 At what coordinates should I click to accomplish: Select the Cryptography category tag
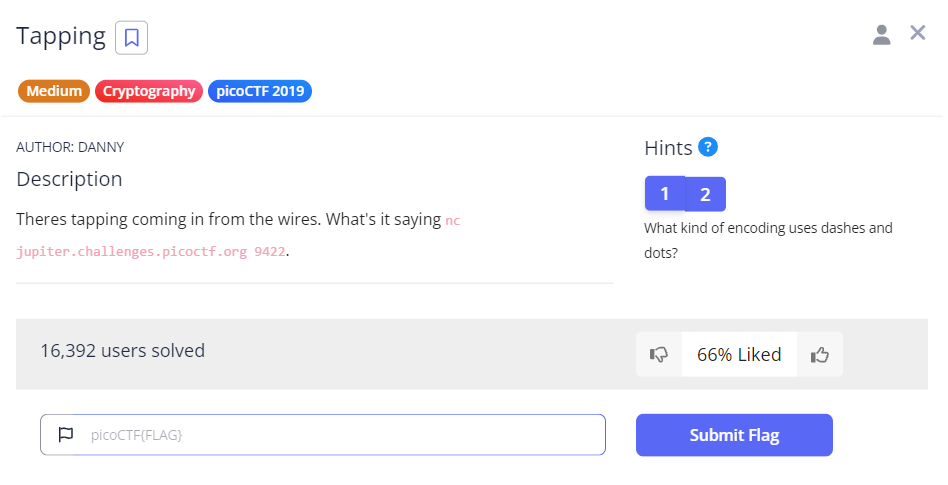(149, 91)
